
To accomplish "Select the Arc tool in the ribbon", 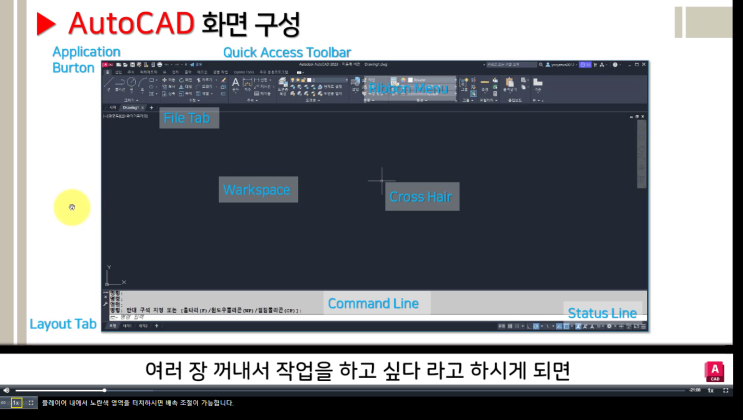I will click(142, 84).
